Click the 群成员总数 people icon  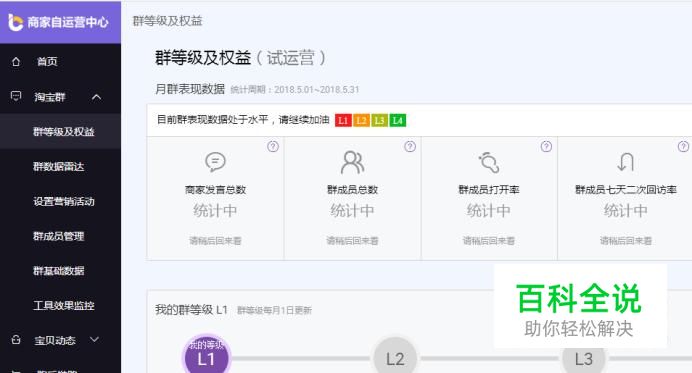coord(352,162)
